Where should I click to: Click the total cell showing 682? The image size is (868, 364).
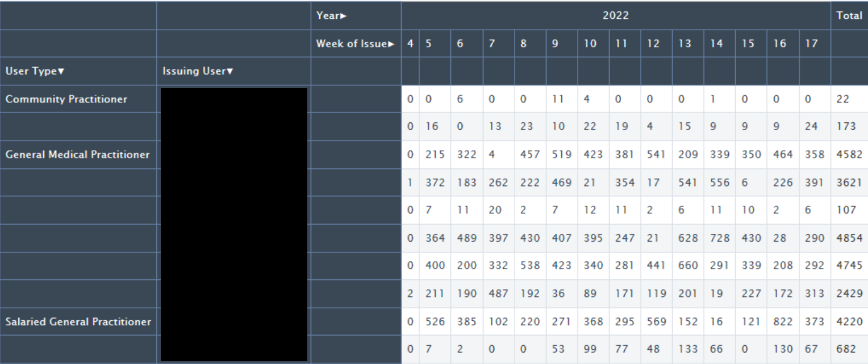849,349
